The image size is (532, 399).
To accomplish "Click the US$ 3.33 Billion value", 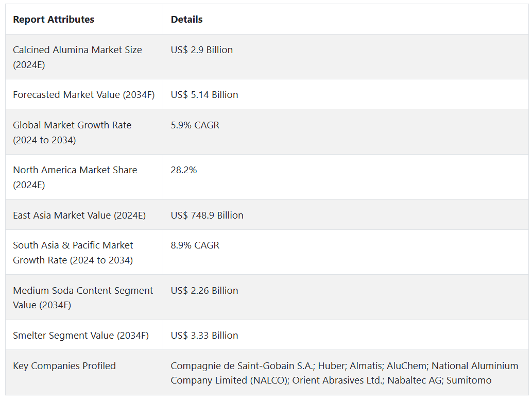I will (x=204, y=335).
